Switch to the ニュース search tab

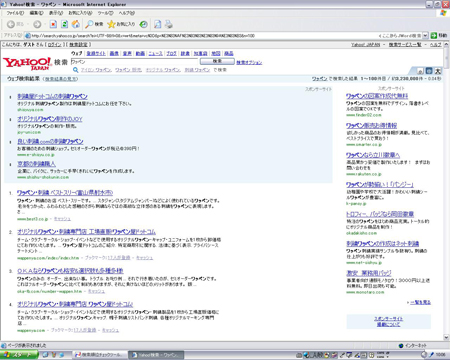pyautogui.click(x=156, y=53)
